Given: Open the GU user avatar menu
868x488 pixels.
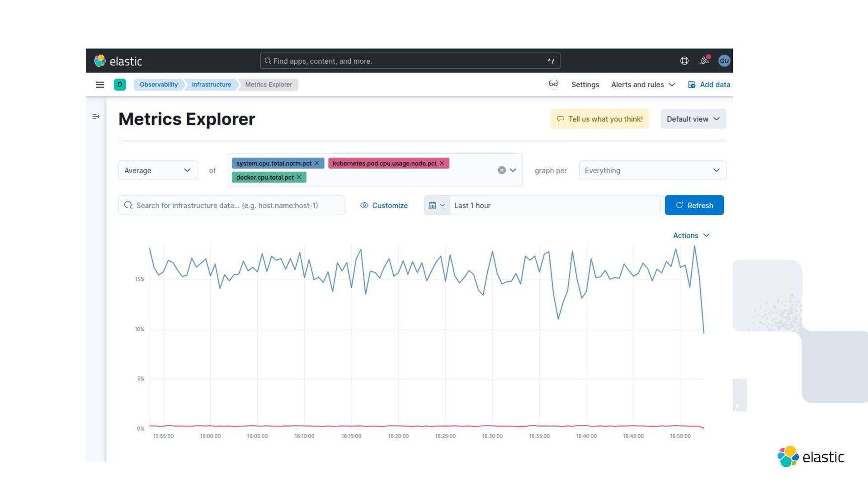Looking at the screenshot, I should (x=724, y=61).
